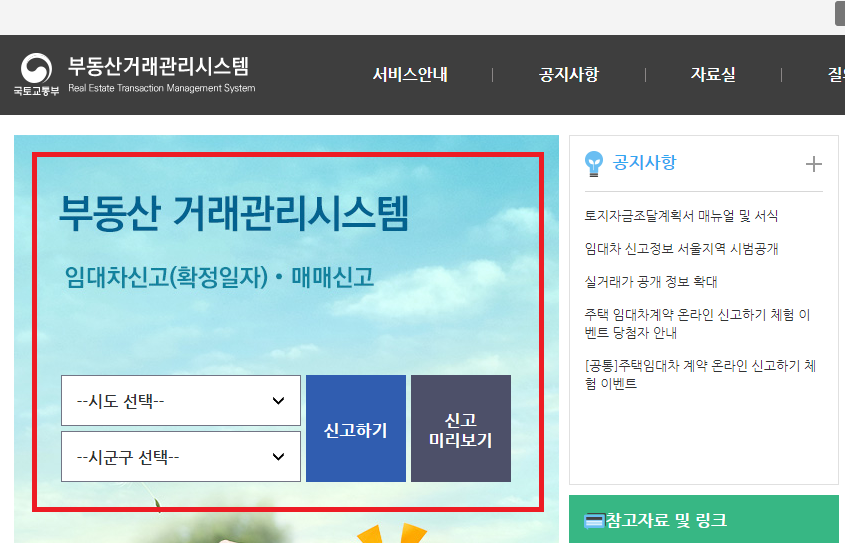This screenshot has height=543, width=845.
Task: Open notice 임대차 신고정보 서울지역 시범공개
Action: 681,249
